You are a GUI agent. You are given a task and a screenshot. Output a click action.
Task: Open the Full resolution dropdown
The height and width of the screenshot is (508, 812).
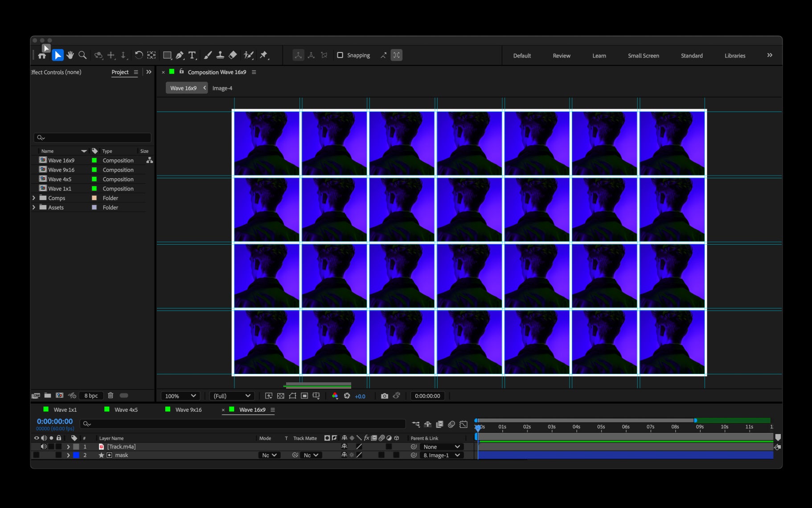[232, 396]
